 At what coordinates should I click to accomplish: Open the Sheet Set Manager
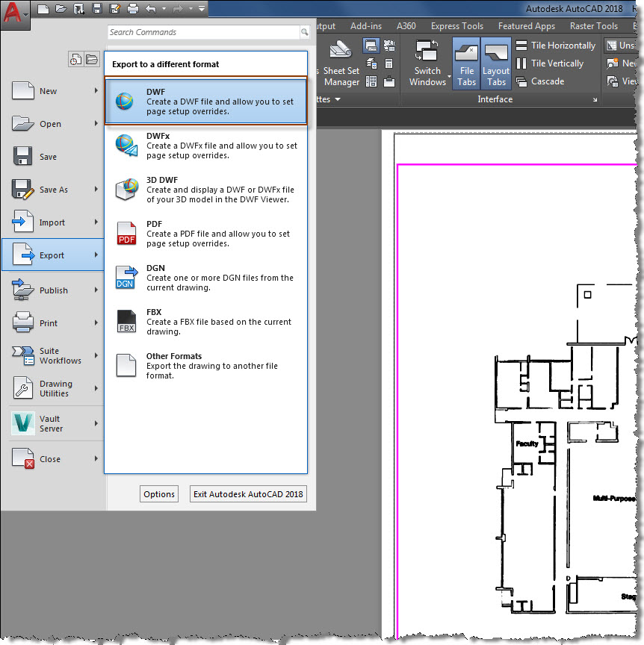[x=340, y=63]
